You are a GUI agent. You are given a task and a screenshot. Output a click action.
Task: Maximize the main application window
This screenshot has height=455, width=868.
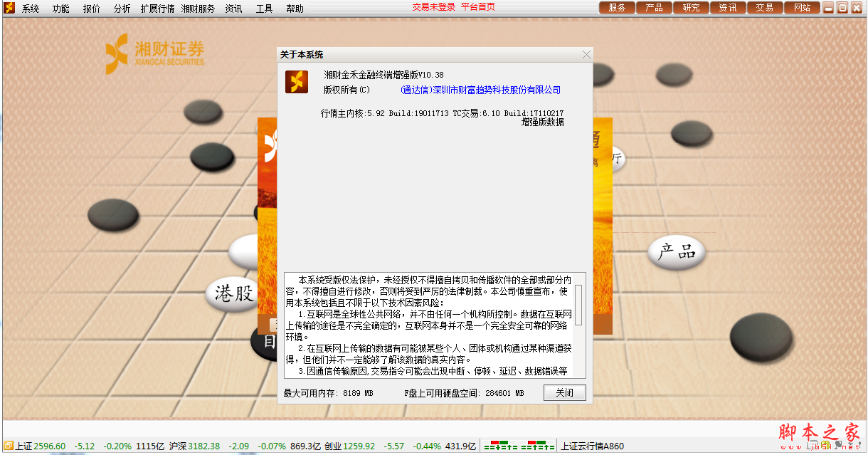click(x=842, y=8)
